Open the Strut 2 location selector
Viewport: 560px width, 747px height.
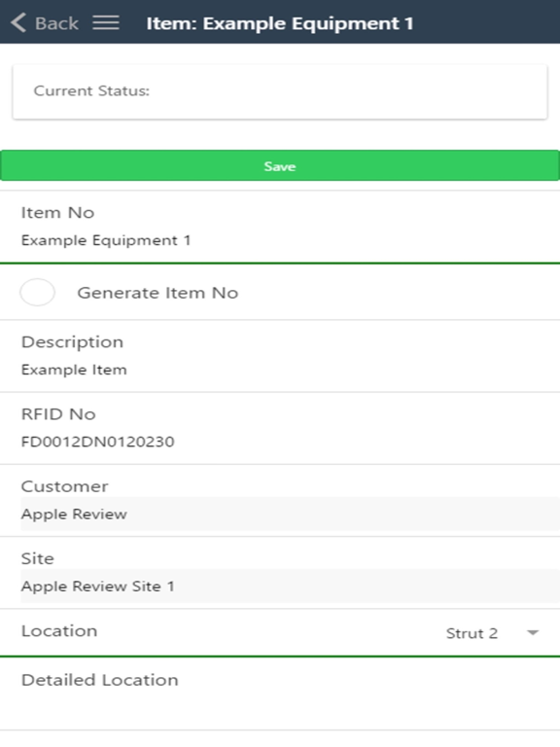pyautogui.click(x=493, y=633)
